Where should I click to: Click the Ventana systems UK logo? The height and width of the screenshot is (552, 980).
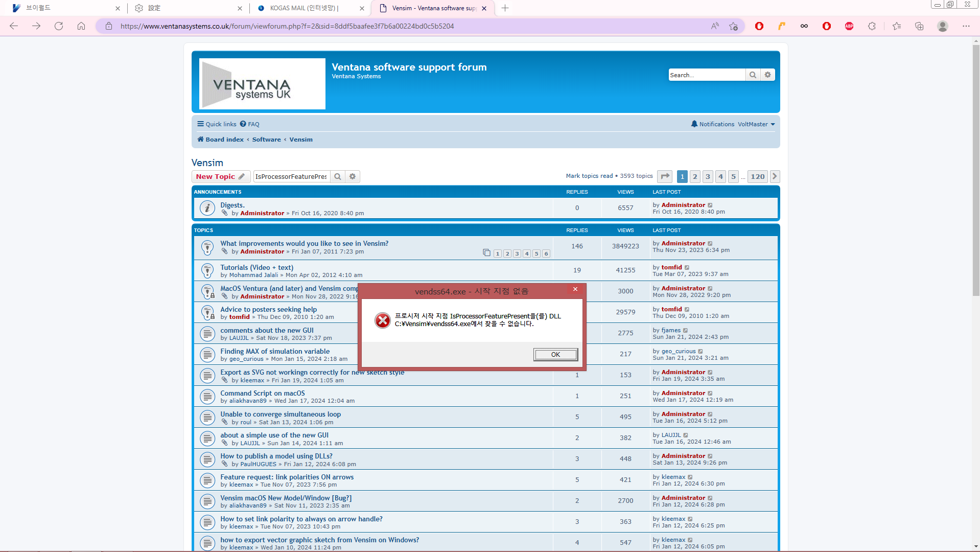tap(262, 84)
